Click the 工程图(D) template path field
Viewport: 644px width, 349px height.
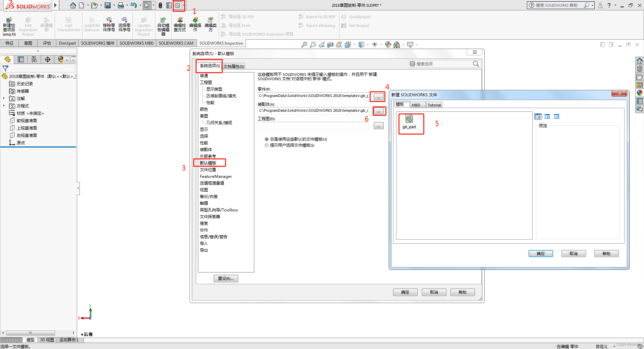(313, 126)
